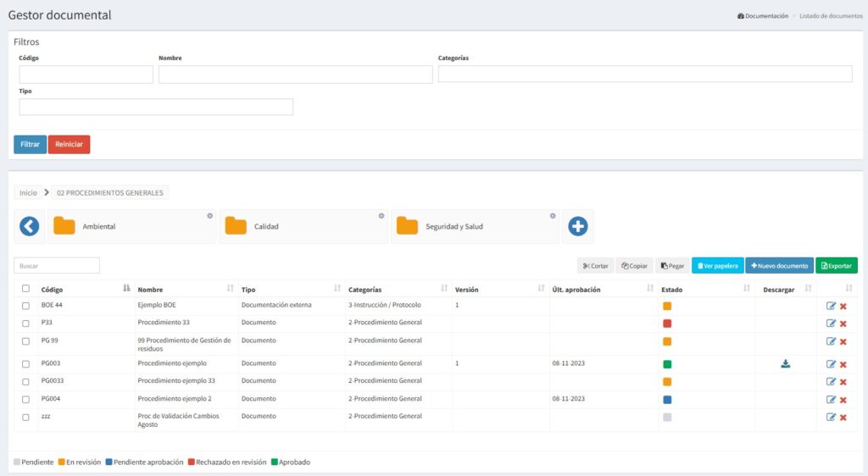This screenshot has width=868, height=476.
Task: Check the BOE 44 row checkbox
Action: (25, 306)
